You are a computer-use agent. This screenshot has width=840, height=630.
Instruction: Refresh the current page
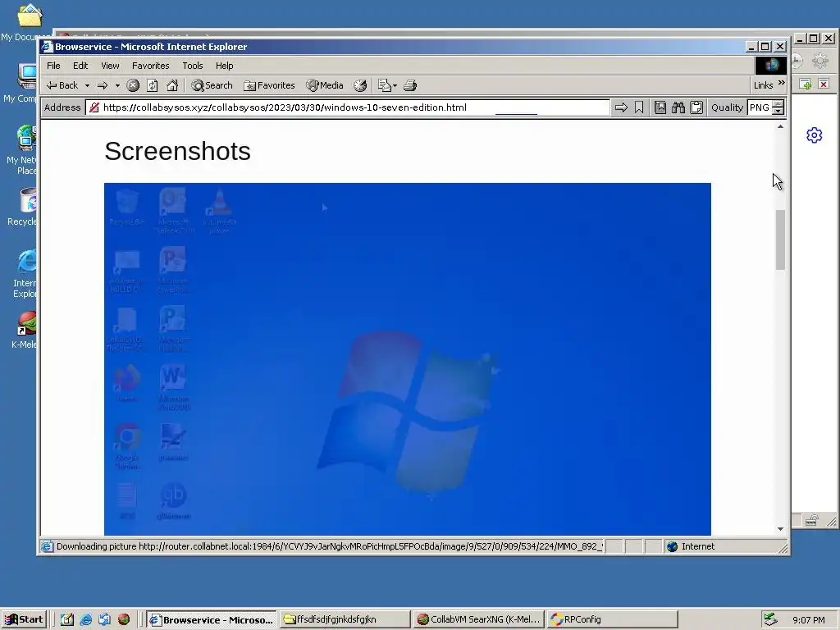[x=152, y=85]
